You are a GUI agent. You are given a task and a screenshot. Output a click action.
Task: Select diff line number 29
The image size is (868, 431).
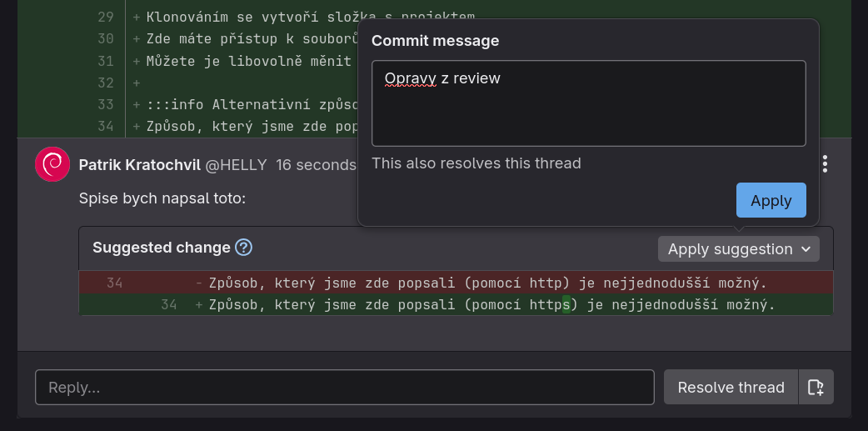click(105, 17)
